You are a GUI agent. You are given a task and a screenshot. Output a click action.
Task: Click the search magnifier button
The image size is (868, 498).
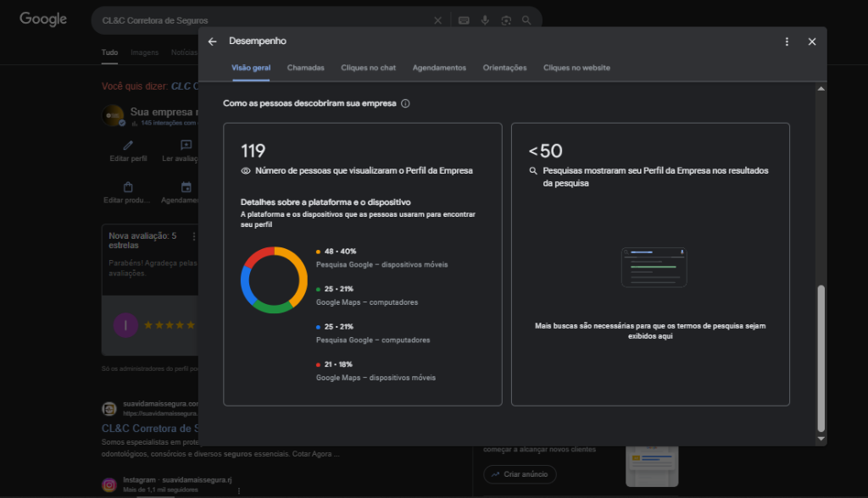526,20
